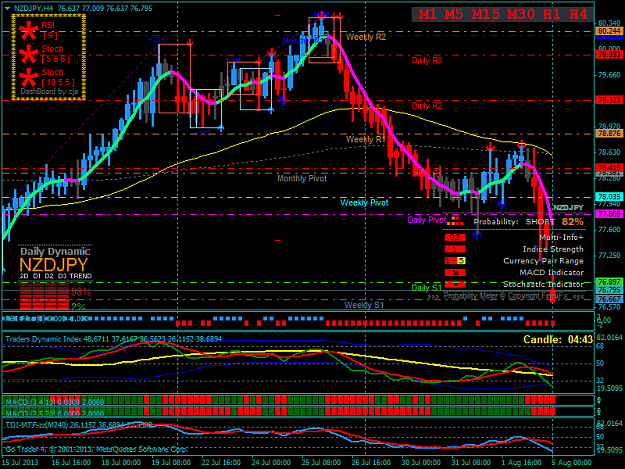This screenshot has width=625, height=469.
Task: Click the 78.415 red price tag
Action: (609, 168)
